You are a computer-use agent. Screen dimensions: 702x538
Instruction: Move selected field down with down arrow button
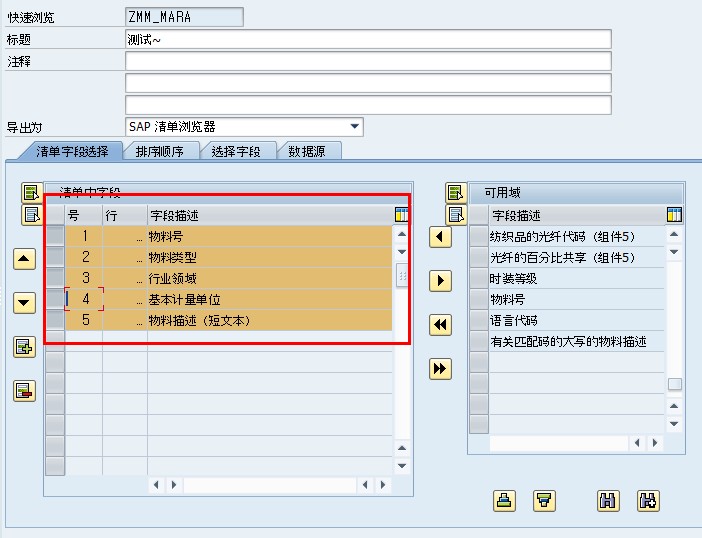(x=24, y=303)
